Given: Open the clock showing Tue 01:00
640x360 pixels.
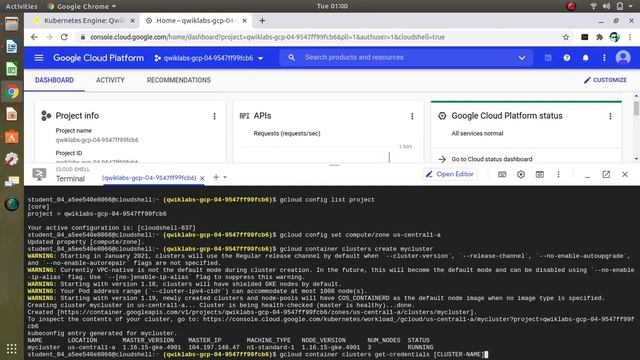Looking at the screenshot, I should click(332, 6).
